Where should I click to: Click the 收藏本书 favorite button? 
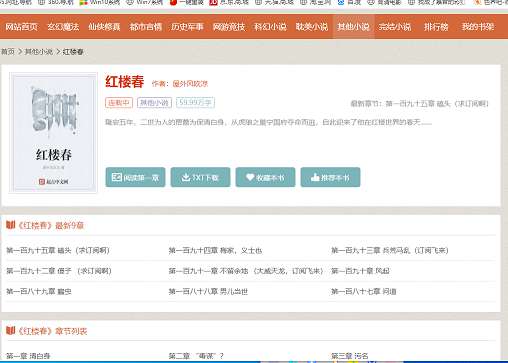tap(265, 177)
